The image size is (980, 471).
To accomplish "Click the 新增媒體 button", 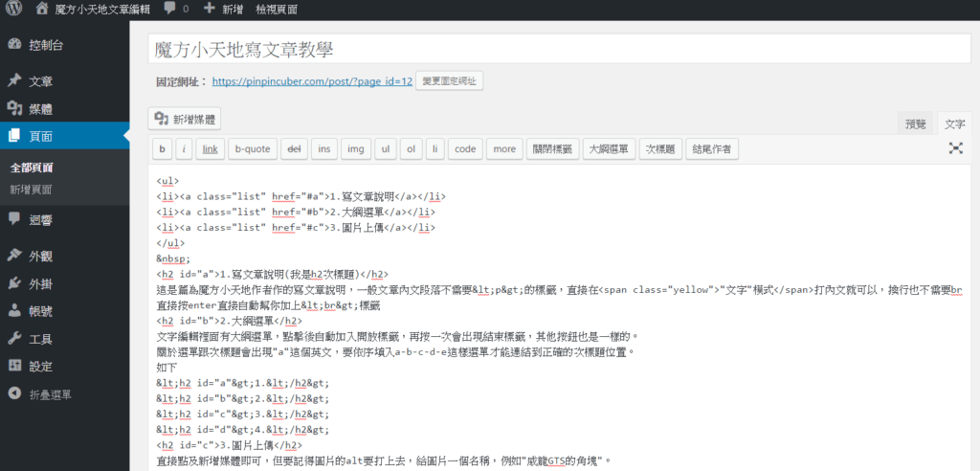I will [185, 119].
